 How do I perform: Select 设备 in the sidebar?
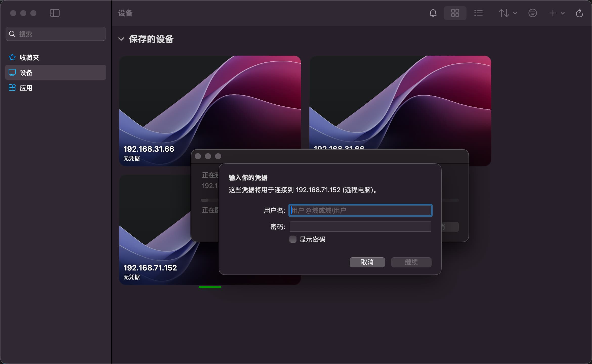[26, 73]
